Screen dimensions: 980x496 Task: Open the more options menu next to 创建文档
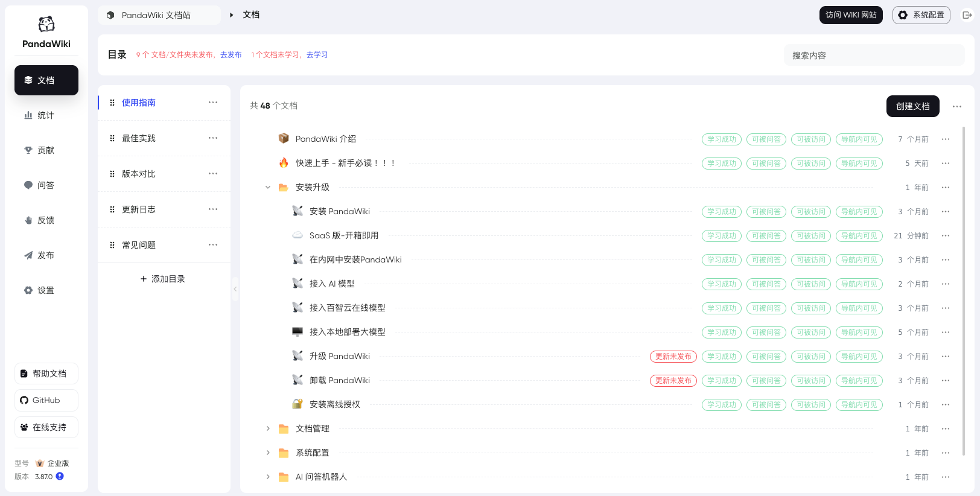point(957,106)
